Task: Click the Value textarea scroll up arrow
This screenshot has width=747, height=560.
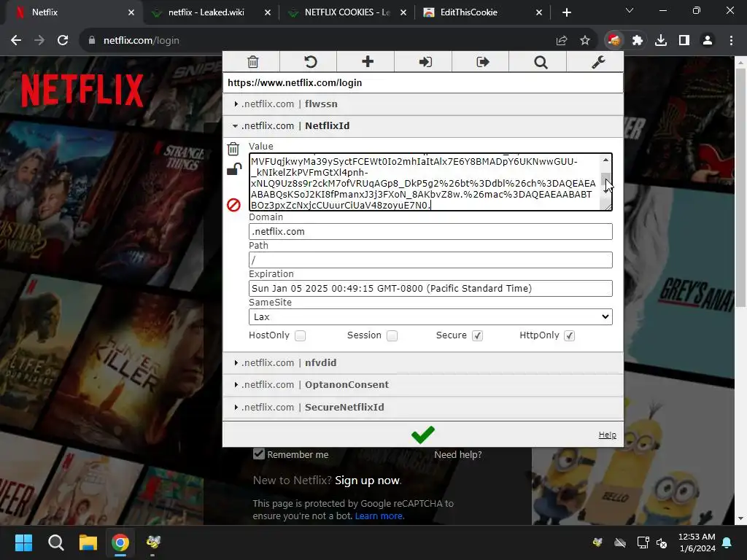Action: 605,160
